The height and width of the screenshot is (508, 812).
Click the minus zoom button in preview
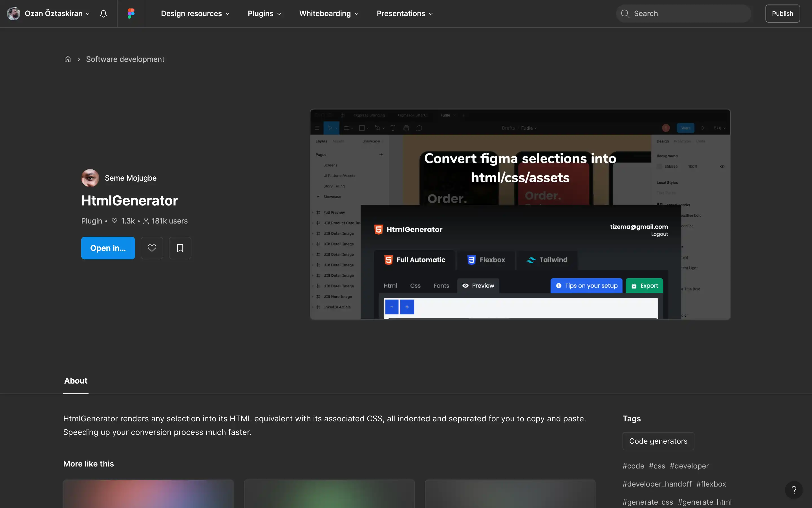(x=392, y=307)
